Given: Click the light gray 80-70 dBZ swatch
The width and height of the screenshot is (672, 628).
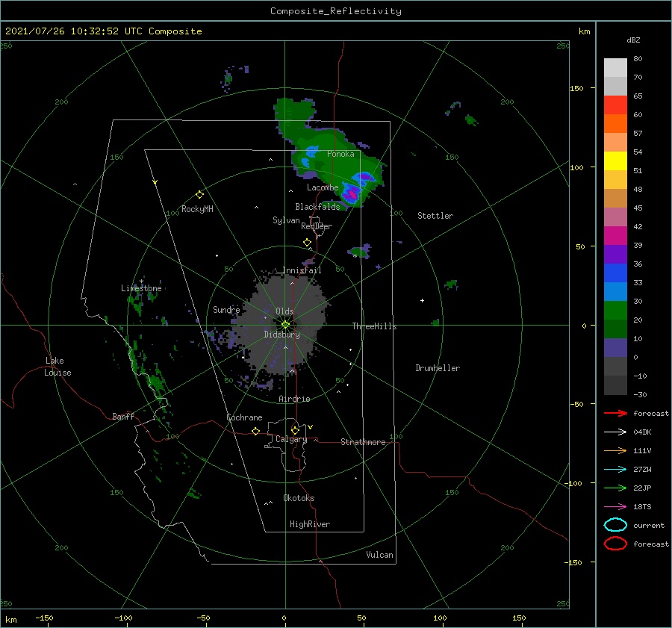Looking at the screenshot, I should click(x=615, y=68).
